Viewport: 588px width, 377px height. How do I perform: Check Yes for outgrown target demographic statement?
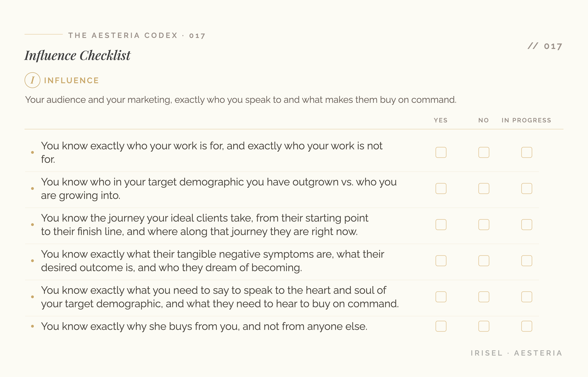point(441,188)
